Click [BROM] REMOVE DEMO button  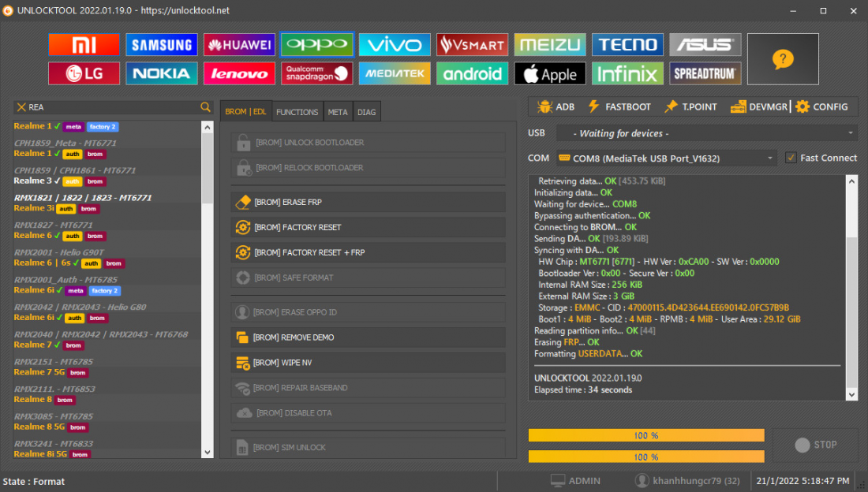(x=369, y=337)
